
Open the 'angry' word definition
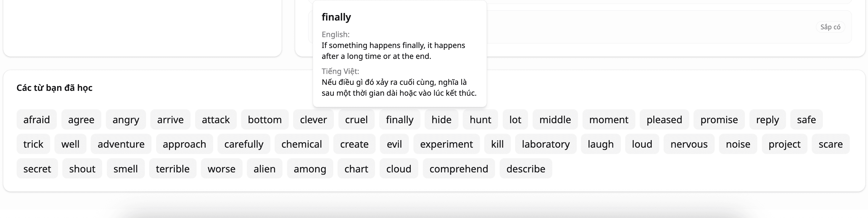coord(126,120)
